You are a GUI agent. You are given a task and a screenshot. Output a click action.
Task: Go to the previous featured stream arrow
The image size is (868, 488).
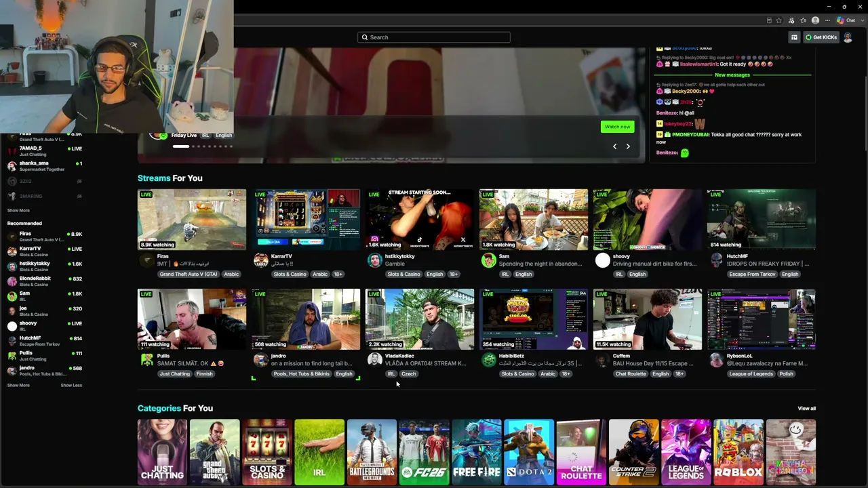(615, 146)
